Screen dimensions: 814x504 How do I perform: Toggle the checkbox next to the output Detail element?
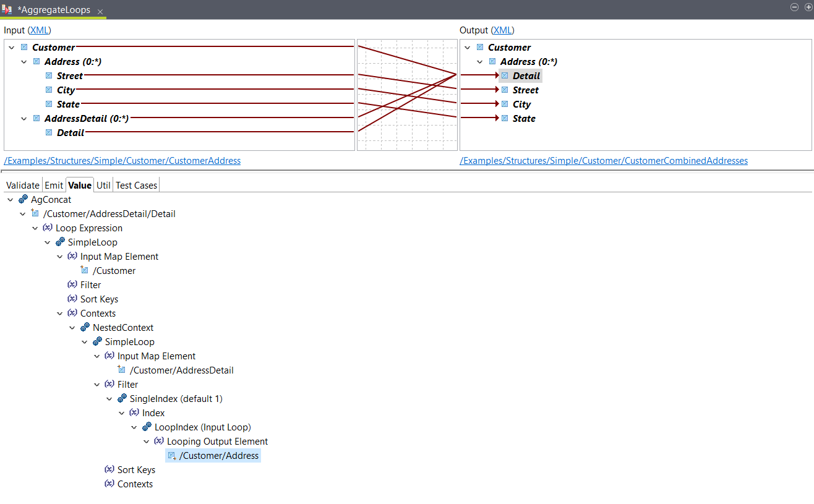tap(505, 75)
